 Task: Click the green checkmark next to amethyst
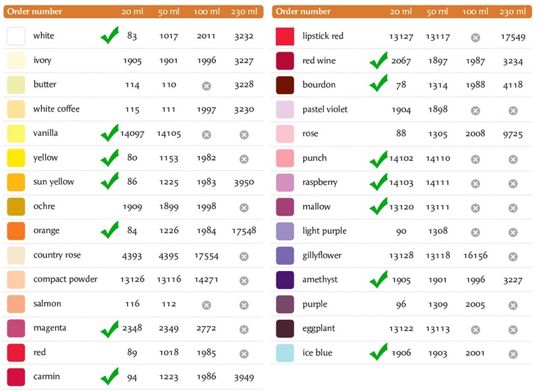click(379, 279)
